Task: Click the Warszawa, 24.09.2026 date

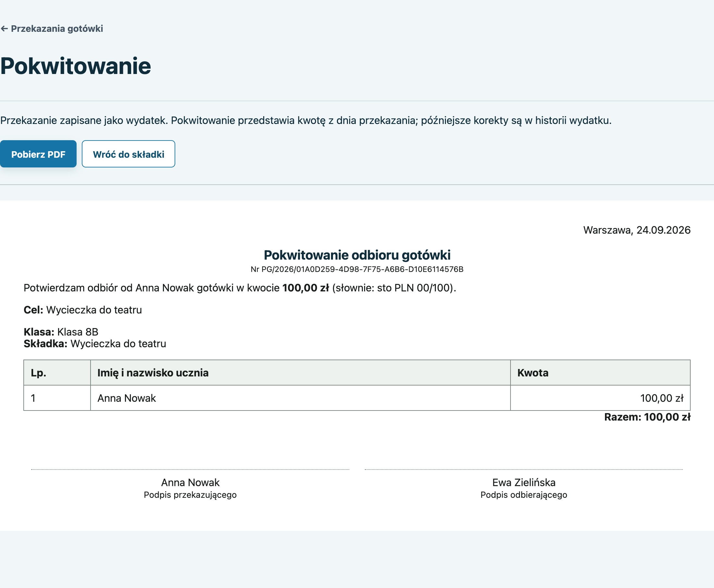Action: pos(637,230)
